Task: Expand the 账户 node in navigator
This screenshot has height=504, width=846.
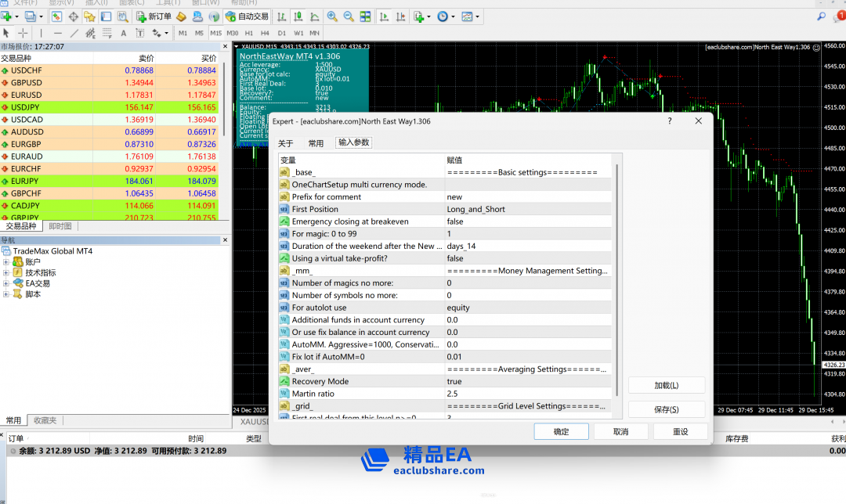Action: (x=6, y=262)
